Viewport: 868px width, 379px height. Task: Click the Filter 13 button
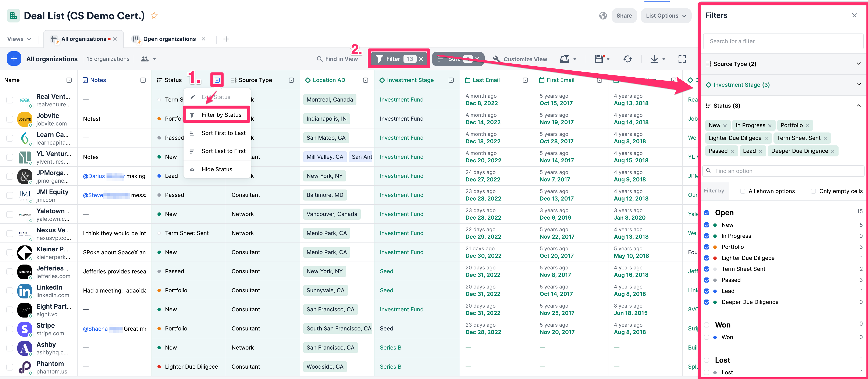pos(392,59)
